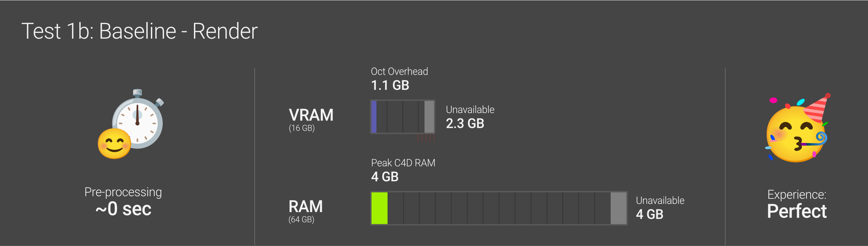Click the "2.3 GB" unavailable VRAM value
Image resolution: width=868 pixels, height=246 pixels.
[465, 124]
